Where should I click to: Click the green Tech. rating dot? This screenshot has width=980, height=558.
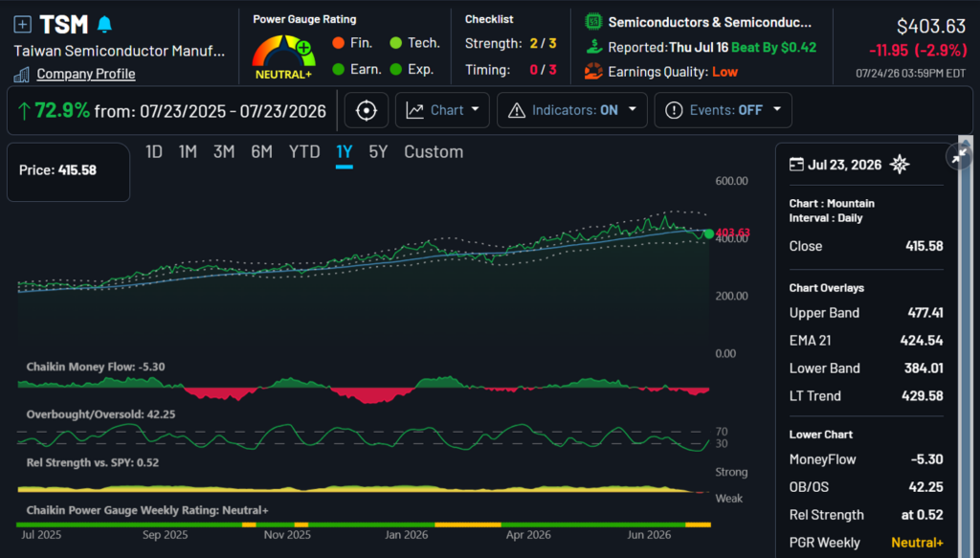[395, 43]
